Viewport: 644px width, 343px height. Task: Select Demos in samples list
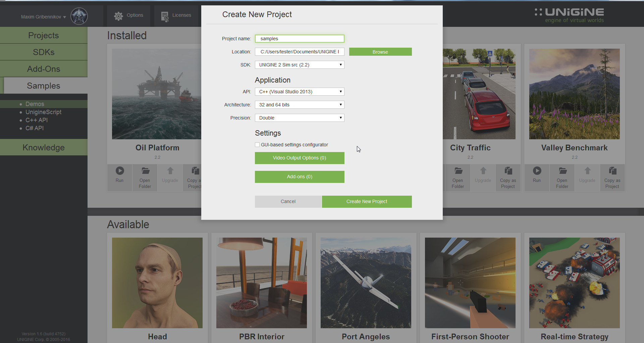tap(35, 104)
